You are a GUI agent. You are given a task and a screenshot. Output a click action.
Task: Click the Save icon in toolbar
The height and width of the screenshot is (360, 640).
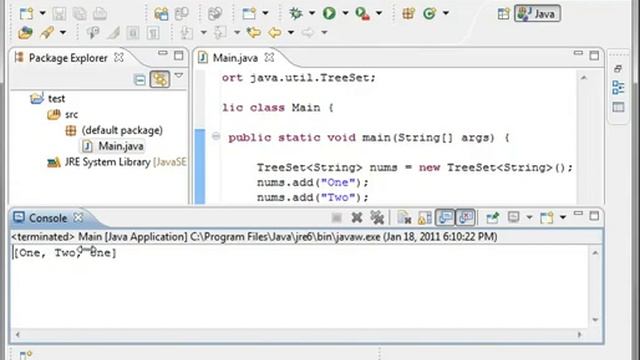[59, 13]
